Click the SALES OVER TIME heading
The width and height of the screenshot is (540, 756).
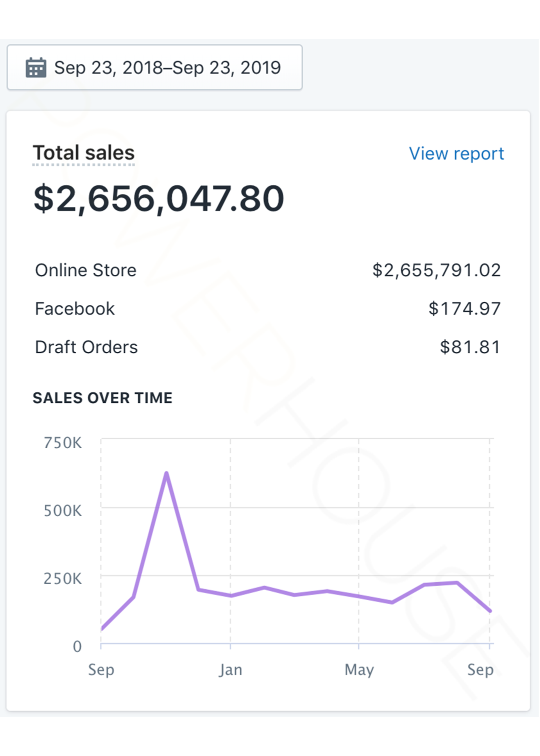[102, 398]
